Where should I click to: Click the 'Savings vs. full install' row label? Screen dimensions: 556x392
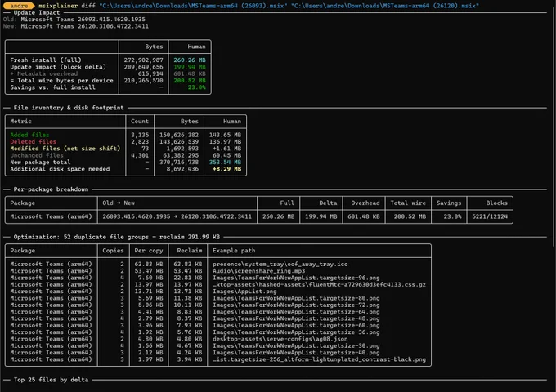(53, 87)
